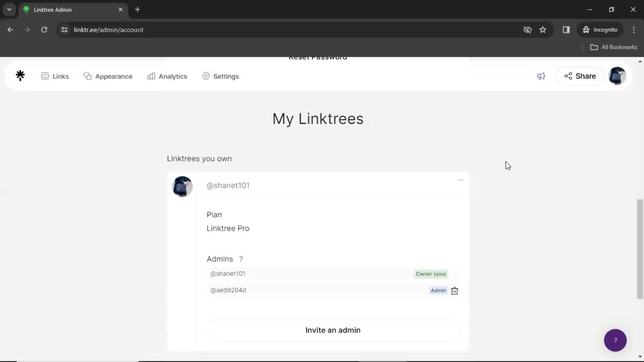Click the Admins help question mark
This screenshot has height=362, width=644.
tap(241, 259)
